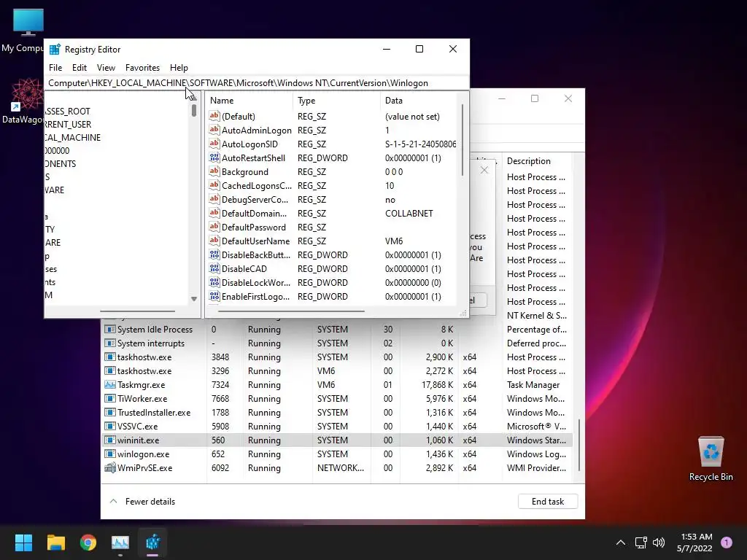The height and width of the screenshot is (560, 747).
Task: Click Task Manager vertical scrollbar
Action: (579, 445)
